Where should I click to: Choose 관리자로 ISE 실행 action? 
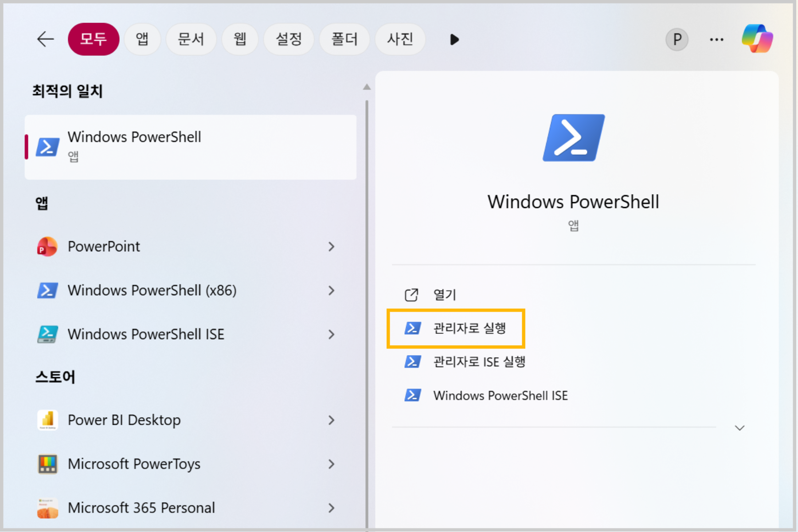click(479, 362)
